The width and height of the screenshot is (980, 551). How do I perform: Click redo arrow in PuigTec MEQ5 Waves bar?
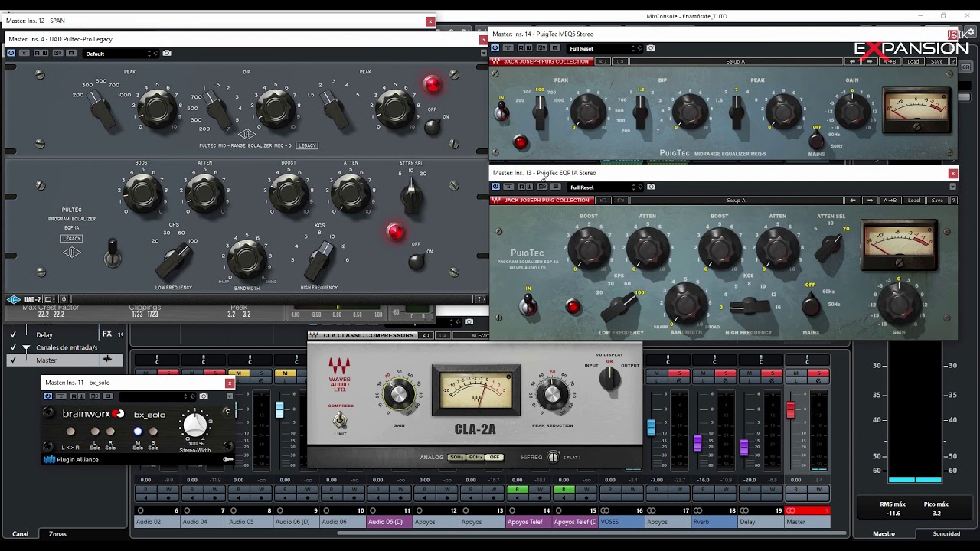pyautogui.click(x=620, y=61)
